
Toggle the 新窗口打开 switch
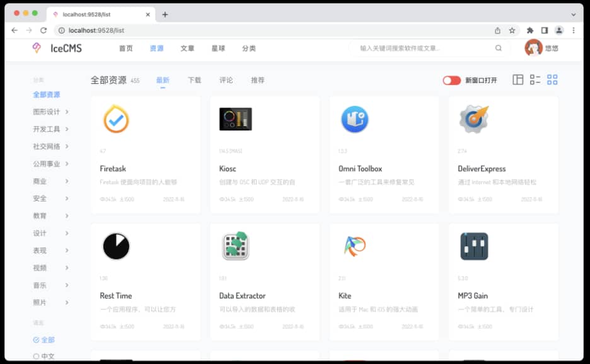tap(451, 80)
